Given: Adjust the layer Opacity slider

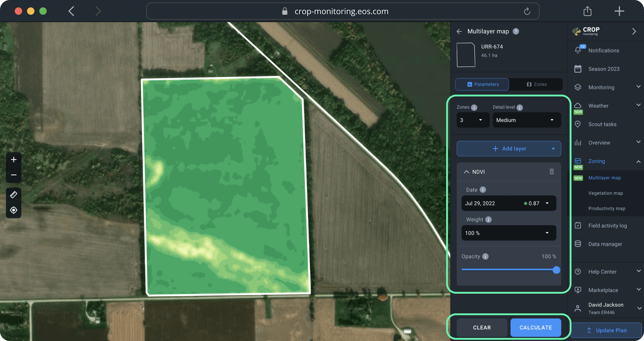Looking at the screenshot, I should click(x=556, y=270).
